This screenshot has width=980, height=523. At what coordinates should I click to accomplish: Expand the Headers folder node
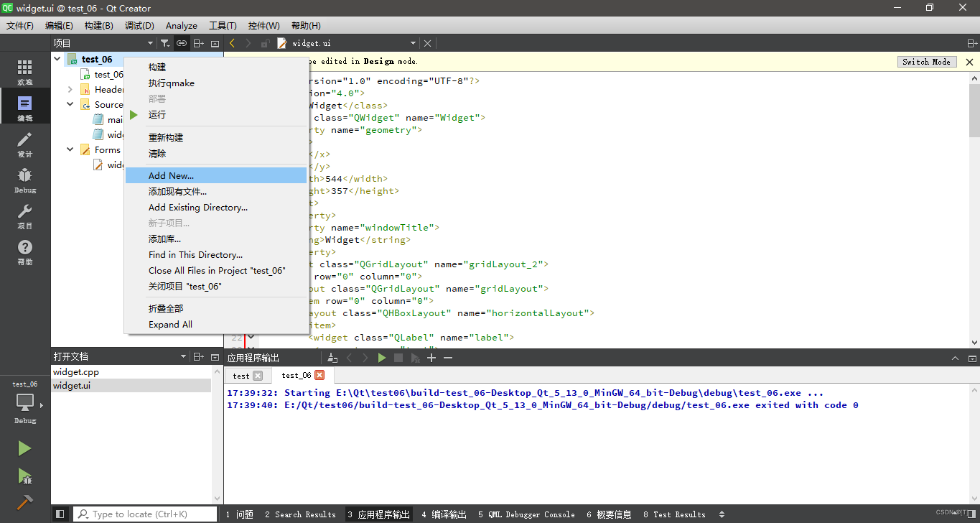pos(70,90)
